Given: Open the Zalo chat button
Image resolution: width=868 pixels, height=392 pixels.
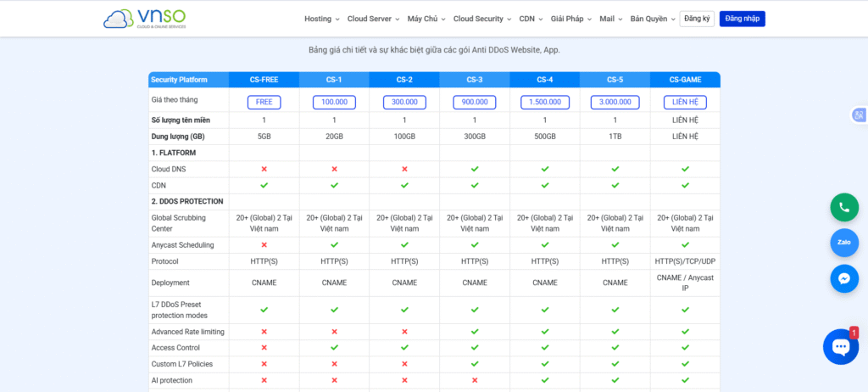Looking at the screenshot, I should tap(843, 242).
